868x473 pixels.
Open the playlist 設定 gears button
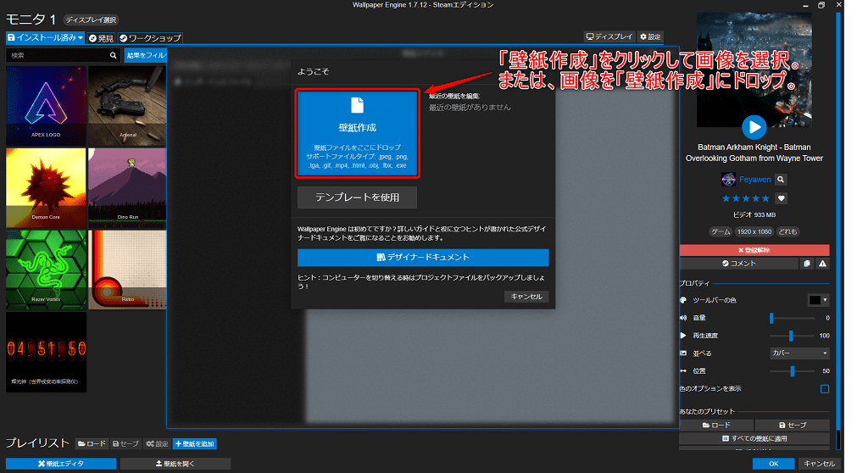[157, 443]
